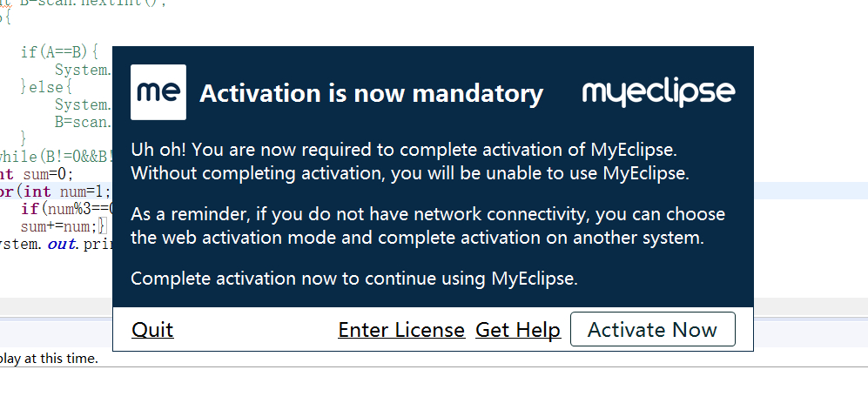Place cursor on the "}else{" code line

50,87
